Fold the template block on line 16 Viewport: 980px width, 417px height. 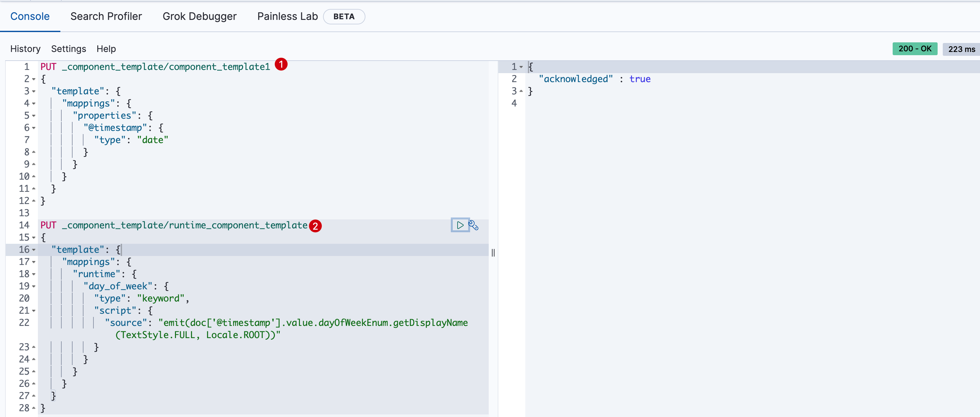click(x=34, y=250)
